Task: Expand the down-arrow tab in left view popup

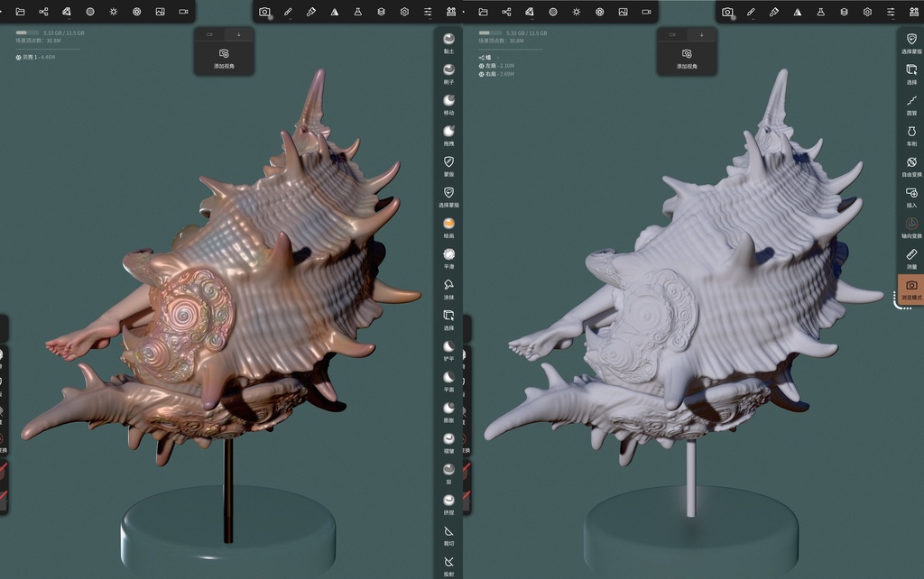Action: (x=239, y=33)
